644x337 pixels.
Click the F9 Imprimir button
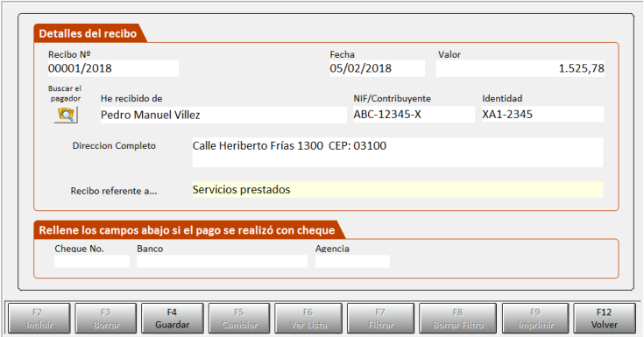[535, 318]
